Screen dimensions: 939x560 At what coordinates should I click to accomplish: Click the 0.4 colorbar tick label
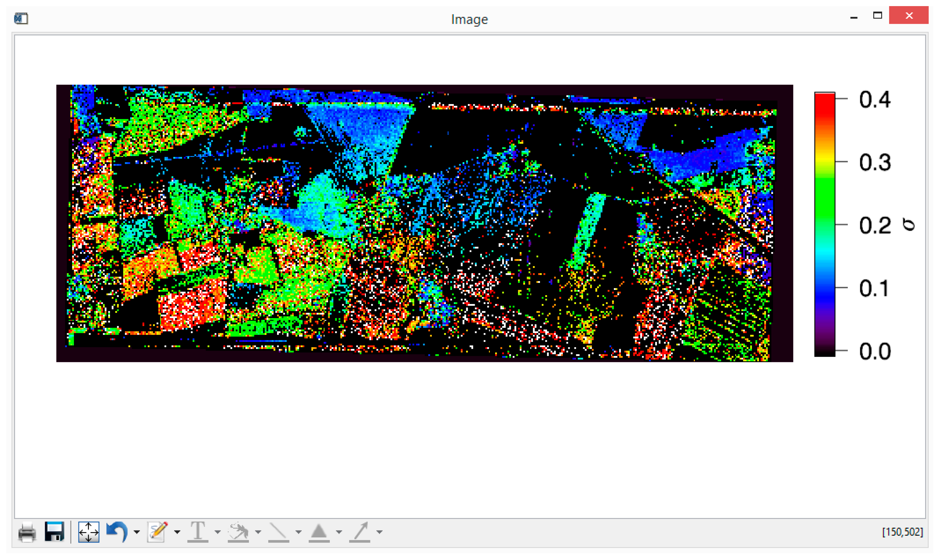pos(875,100)
